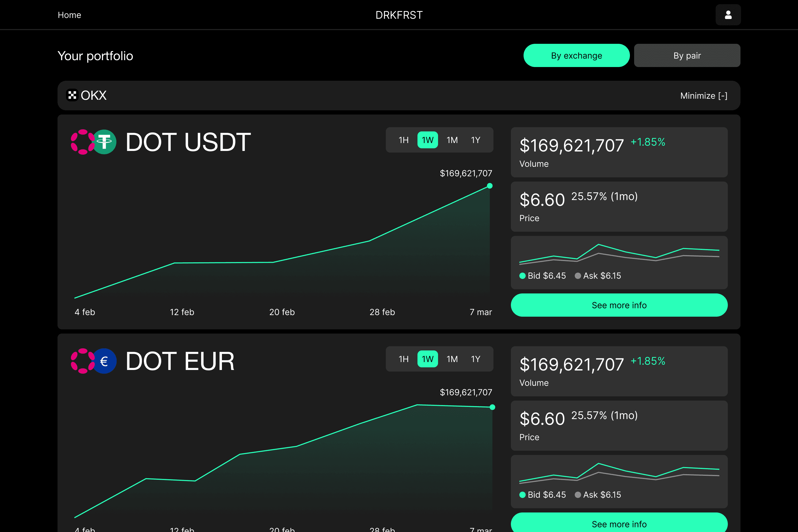Collapse OKX section with Minimize [-]
Image resolution: width=798 pixels, height=532 pixels.
click(x=704, y=96)
